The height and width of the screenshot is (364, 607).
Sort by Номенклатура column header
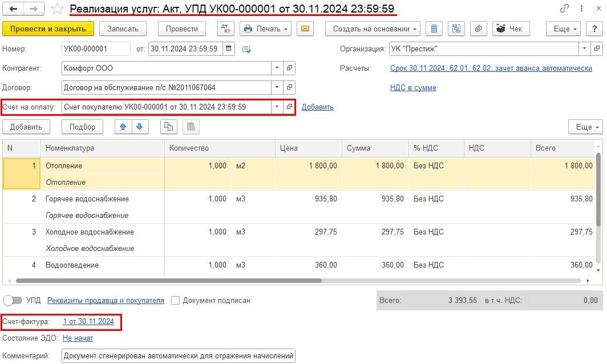click(103, 148)
